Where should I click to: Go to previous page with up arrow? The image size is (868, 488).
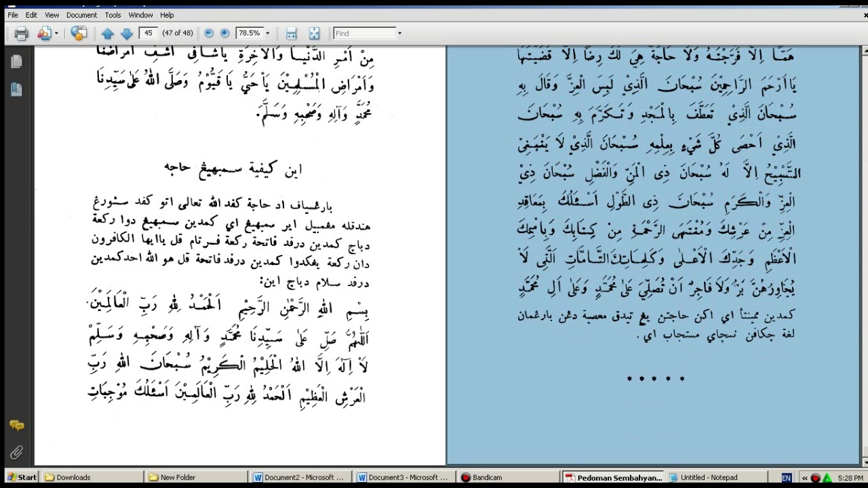pos(107,33)
